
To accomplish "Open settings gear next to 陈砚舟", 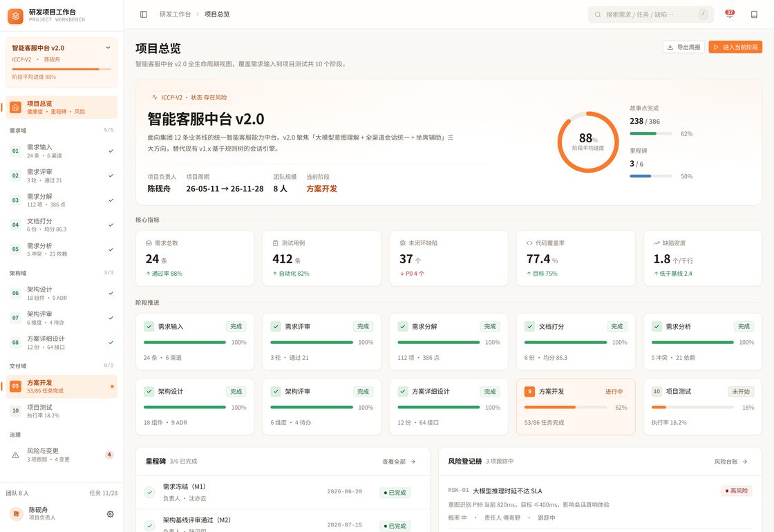I will tap(110, 514).
